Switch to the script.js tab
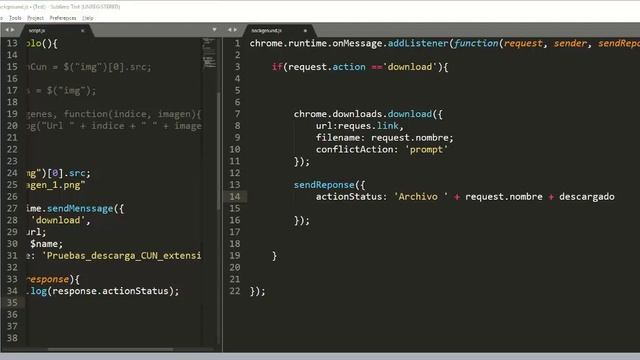Viewport: 640px width, 360px height. pyautogui.click(x=37, y=31)
